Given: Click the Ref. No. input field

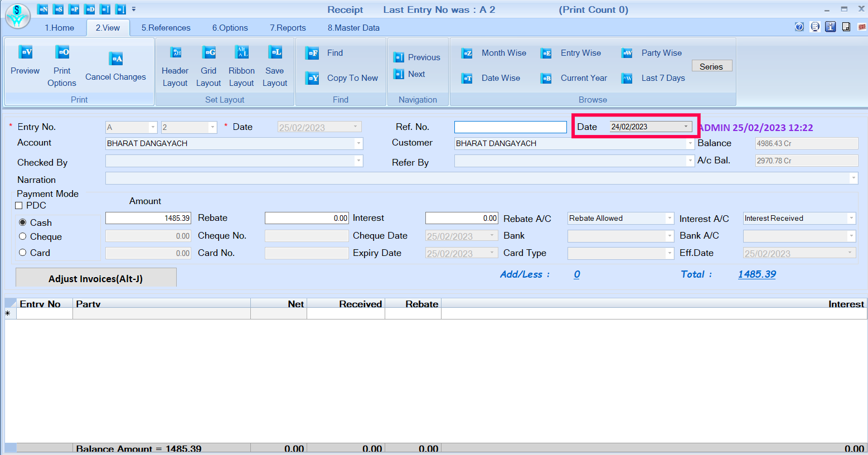Looking at the screenshot, I should [x=511, y=127].
